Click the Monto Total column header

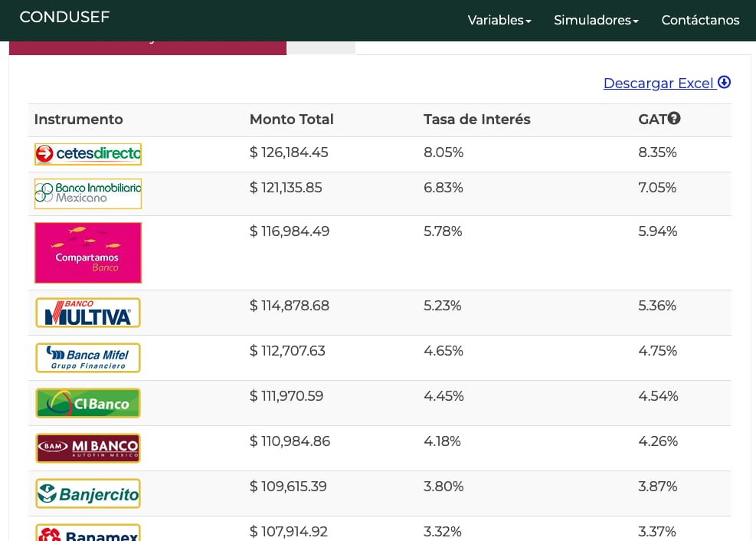[291, 120]
